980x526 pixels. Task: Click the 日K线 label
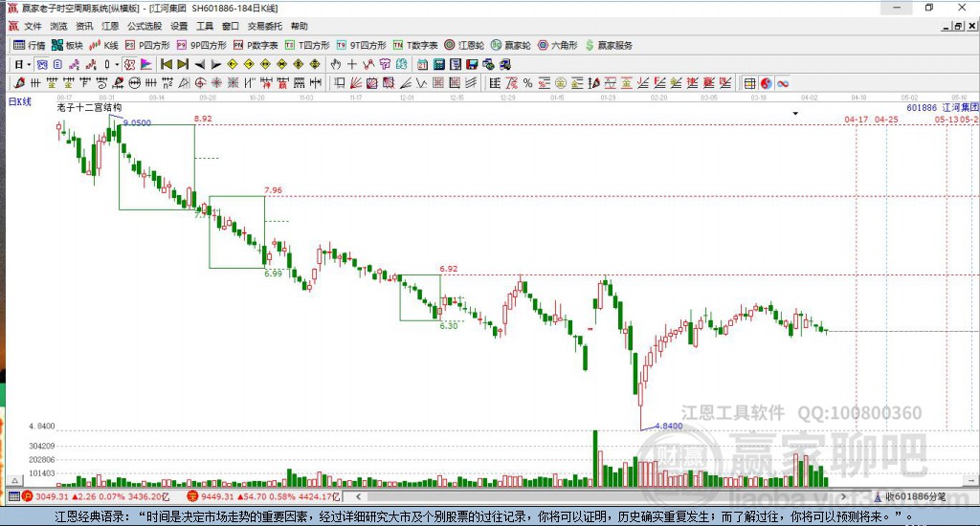tap(20, 101)
